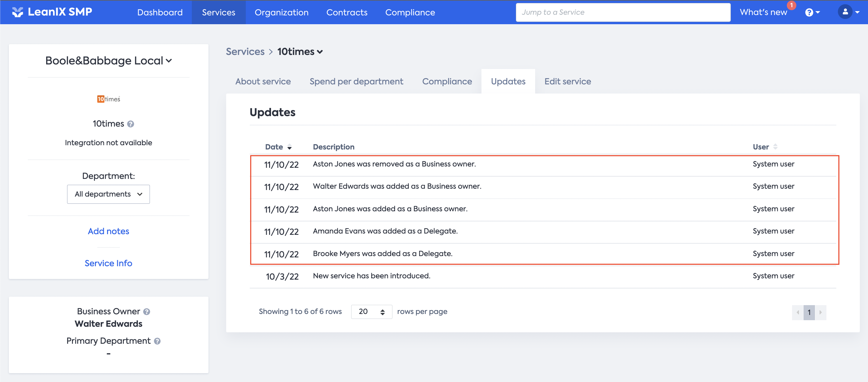The image size is (868, 382).
Task: Click the Add notes link
Action: coord(109,231)
